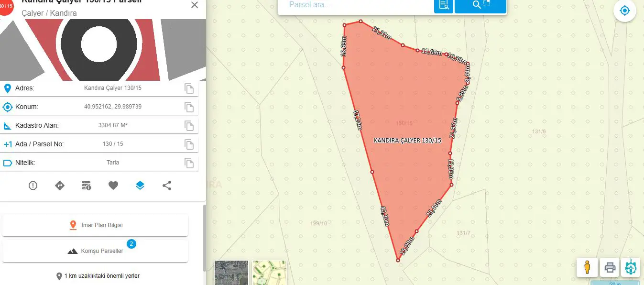This screenshot has height=285, width=644.
Task: Click the 21,31m edge length label
Action: pos(382,33)
